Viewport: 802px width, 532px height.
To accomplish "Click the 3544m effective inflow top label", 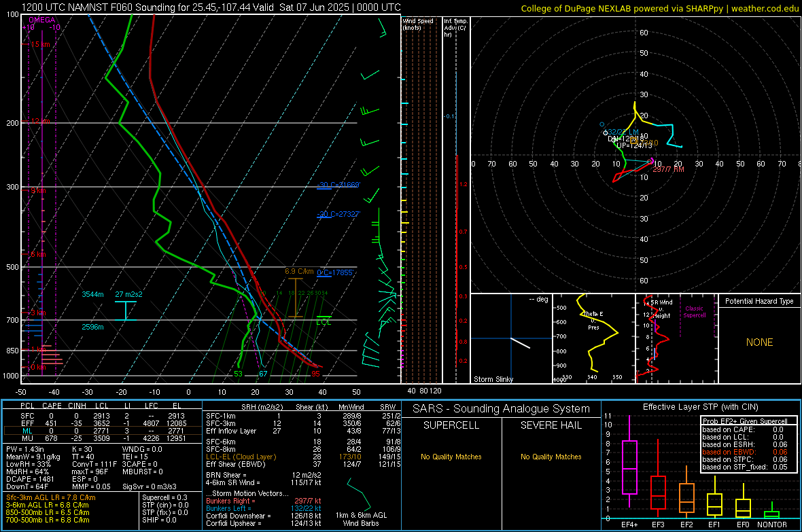I will tap(92, 295).
